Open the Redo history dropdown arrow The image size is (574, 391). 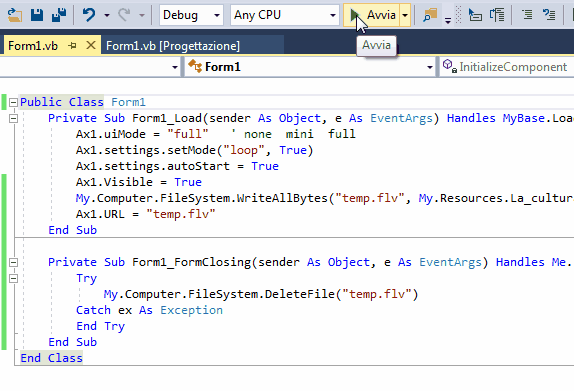click(142, 15)
